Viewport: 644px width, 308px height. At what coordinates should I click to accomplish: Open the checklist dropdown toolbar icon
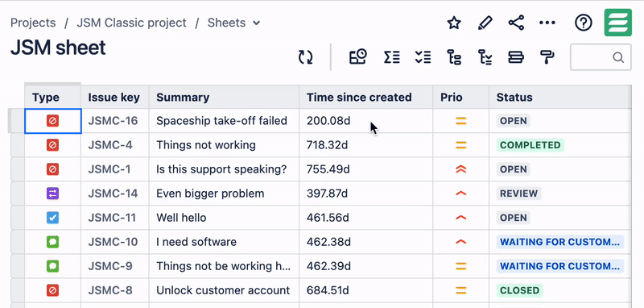(x=423, y=57)
